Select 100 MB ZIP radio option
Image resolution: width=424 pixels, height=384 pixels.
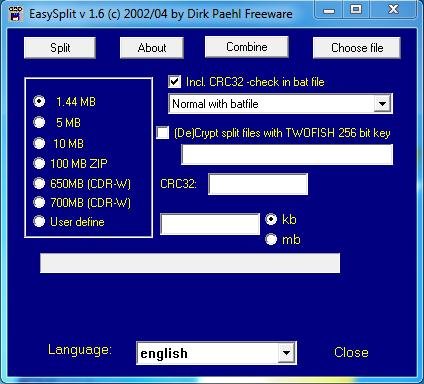coord(39,163)
